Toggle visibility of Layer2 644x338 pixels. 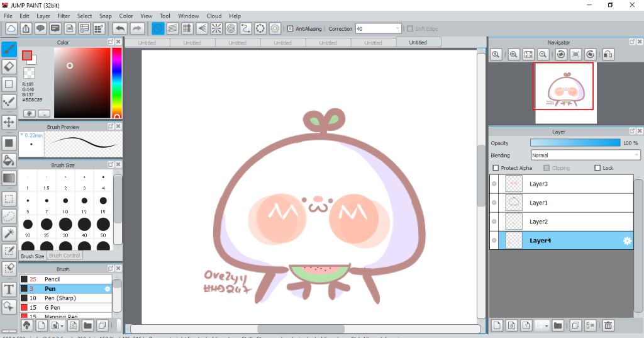click(494, 222)
